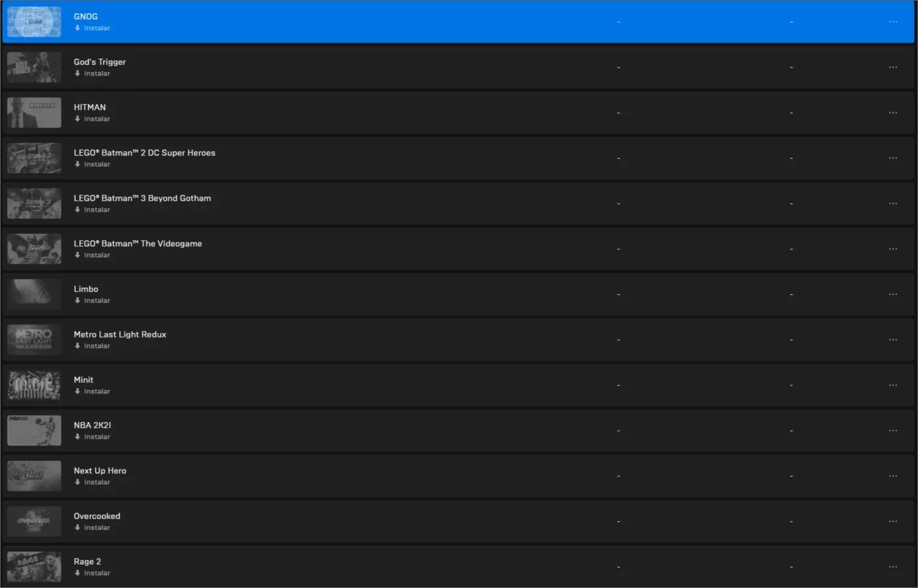Viewport: 918px width, 588px height.
Task: Click the Rage 2 title text
Action: click(87, 561)
